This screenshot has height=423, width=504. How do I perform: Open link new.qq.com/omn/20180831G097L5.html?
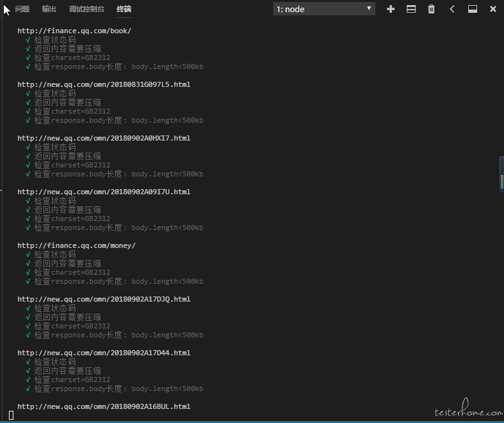pos(104,84)
